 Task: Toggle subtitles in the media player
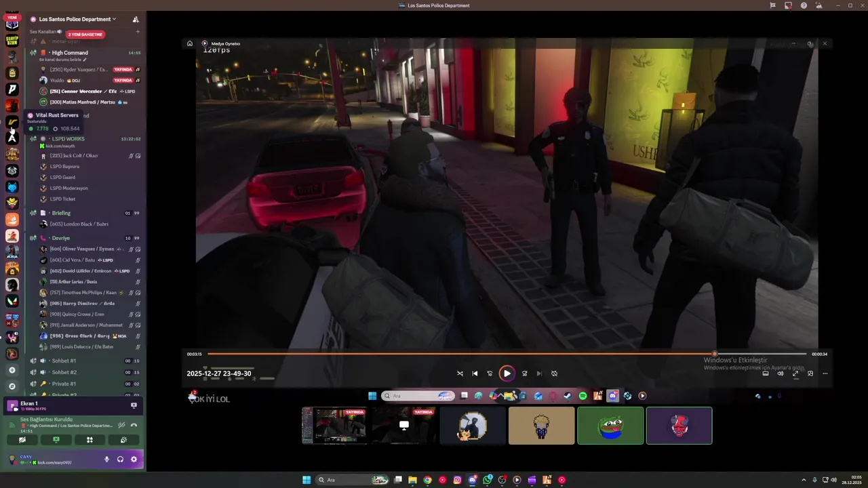click(766, 373)
